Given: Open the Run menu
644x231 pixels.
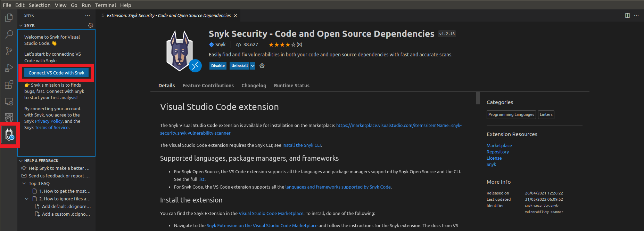Looking at the screenshot, I should pos(86,5).
